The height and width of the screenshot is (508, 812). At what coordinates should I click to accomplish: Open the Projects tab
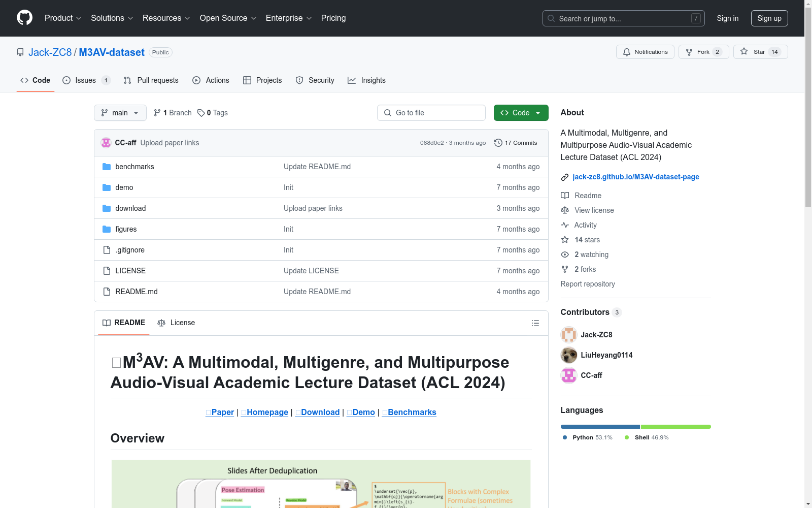[262, 80]
